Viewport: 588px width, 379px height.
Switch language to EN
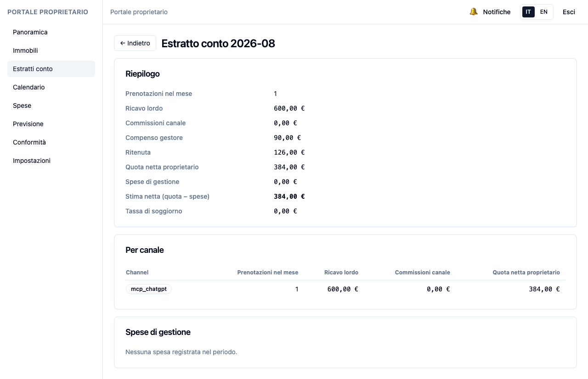click(543, 12)
